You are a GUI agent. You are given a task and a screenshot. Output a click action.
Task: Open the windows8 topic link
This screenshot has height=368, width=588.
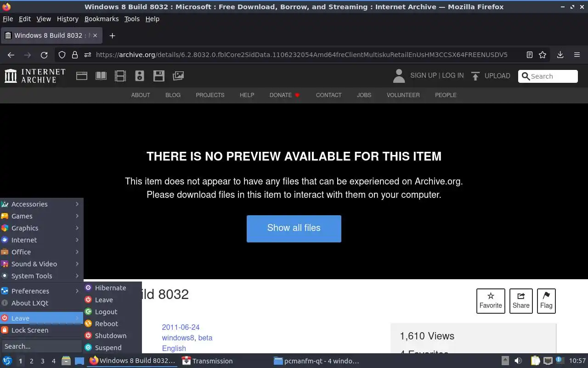178,338
